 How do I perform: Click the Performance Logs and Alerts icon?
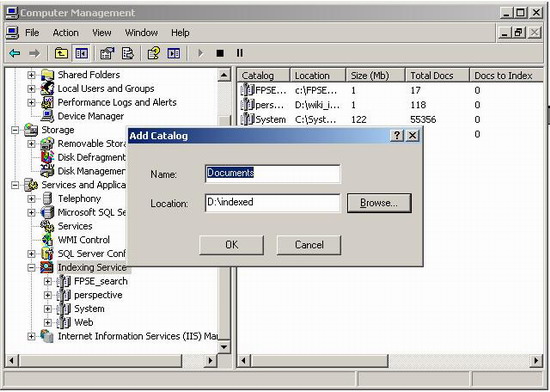click(47, 102)
